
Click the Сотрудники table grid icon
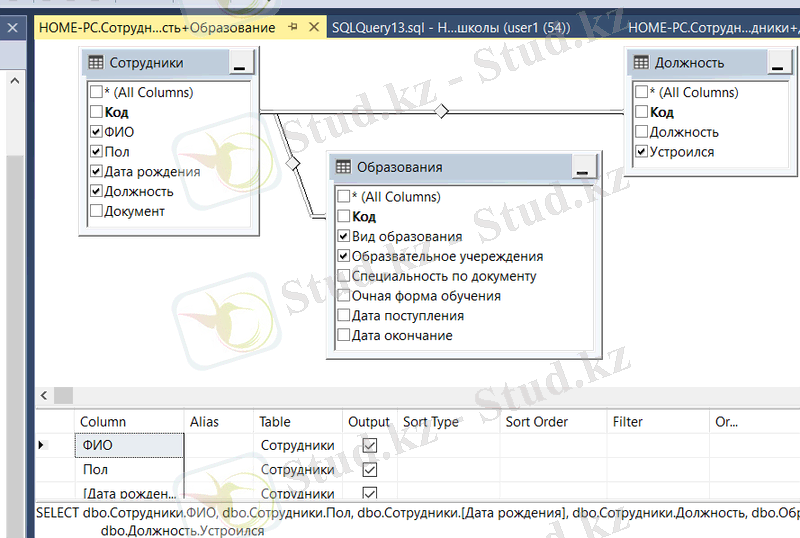pyautogui.click(x=97, y=63)
